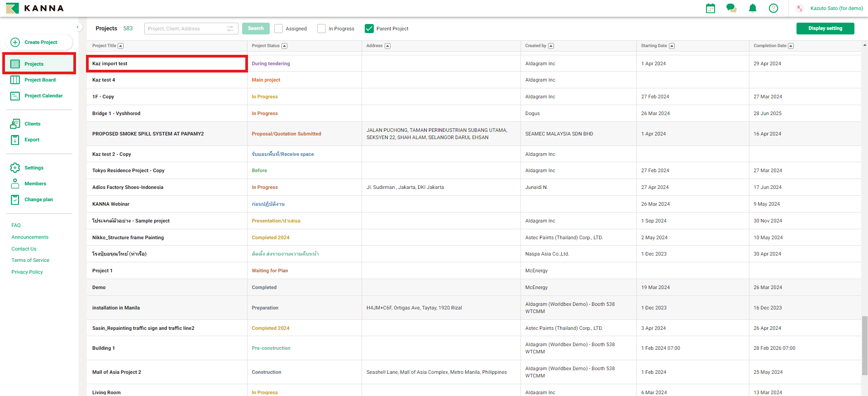
Task: Sort by Starting Date column arrow
Action: point(672,46)
